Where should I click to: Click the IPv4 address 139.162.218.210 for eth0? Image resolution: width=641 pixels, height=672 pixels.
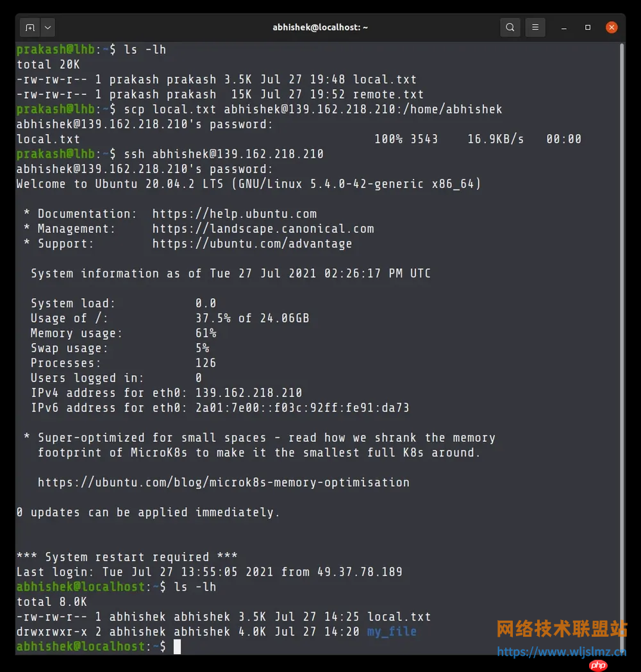[249, 393]
